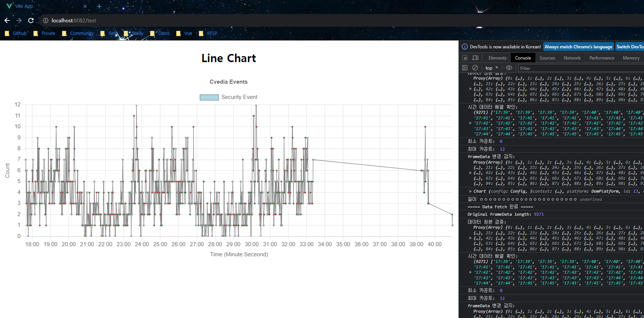The height and width of the screenshot is (318, 644).
Task: Click the '0' y-axis tick label
Action: pos(19,236)
